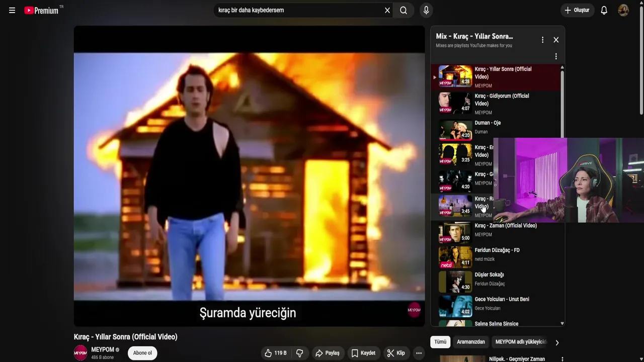Play Düşler Sokağı playlist item
Viewport: 644px width, 362px height.
[x=496, y=282]
